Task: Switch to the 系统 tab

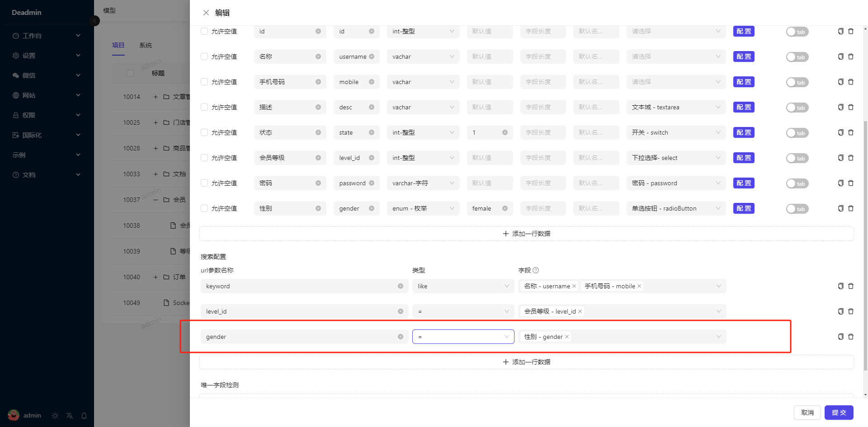Action: (146, 45)
